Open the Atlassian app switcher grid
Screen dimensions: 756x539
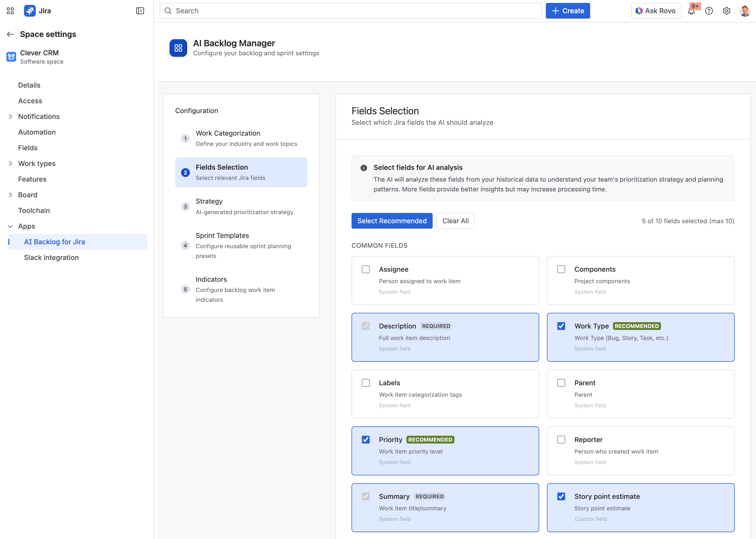point(10,11)
